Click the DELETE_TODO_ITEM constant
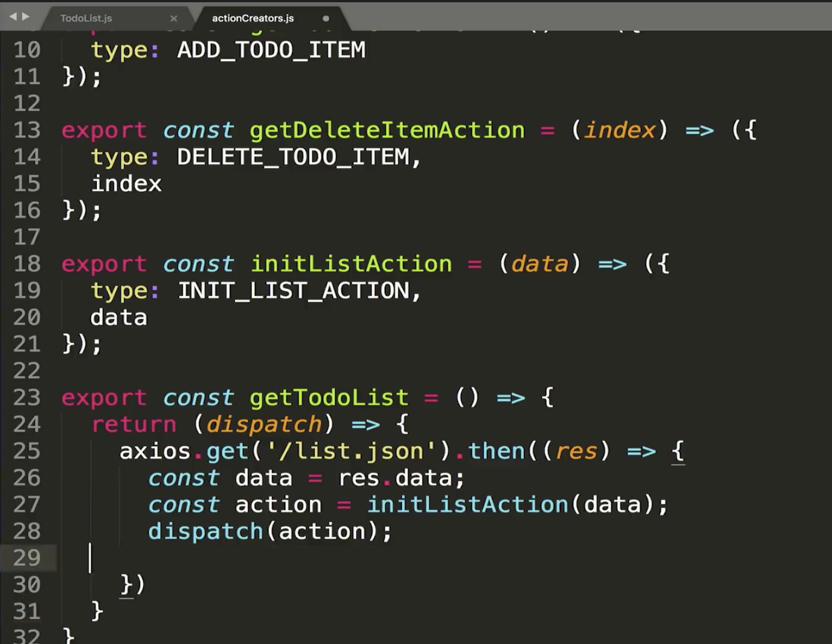Image resolution: width=832 pixels, height=644 pixels. (x=293, y=157)
